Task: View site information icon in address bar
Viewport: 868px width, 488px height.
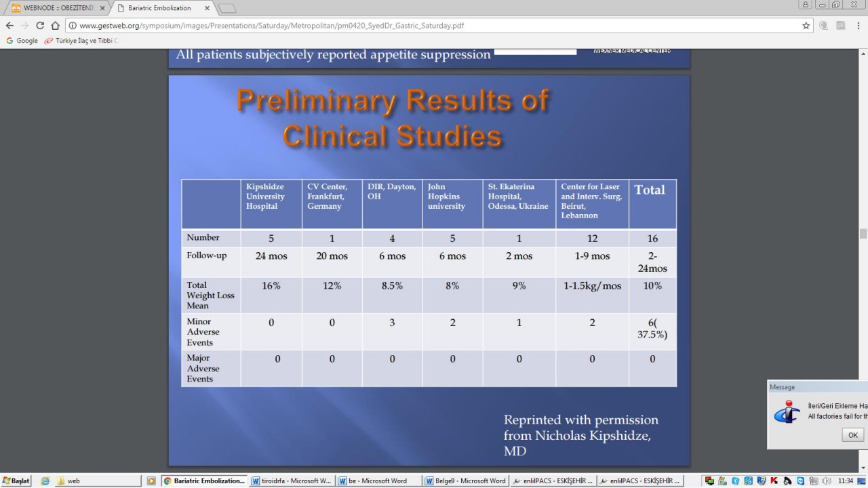Action: 72,26
